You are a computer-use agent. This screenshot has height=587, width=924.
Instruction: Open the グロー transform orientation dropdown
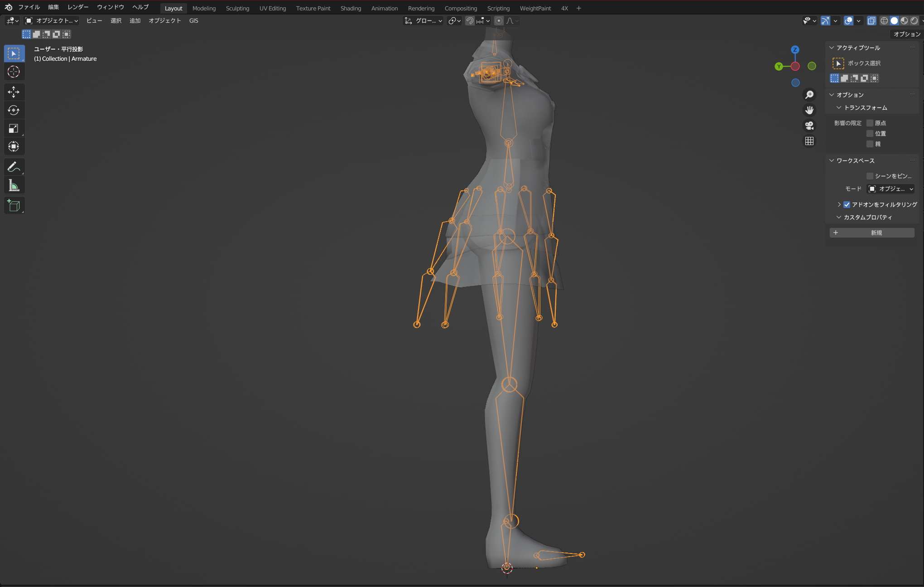point(423,20)
